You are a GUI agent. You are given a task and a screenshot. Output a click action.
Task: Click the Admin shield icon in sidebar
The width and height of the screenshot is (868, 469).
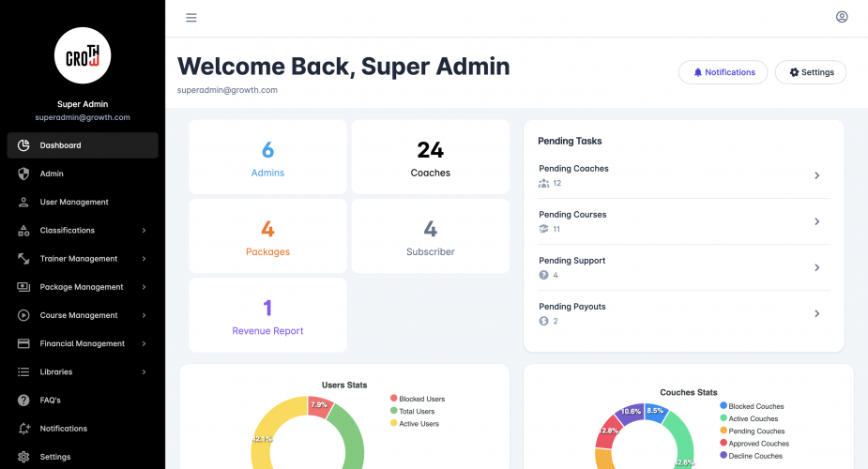[x=23, y=174]
